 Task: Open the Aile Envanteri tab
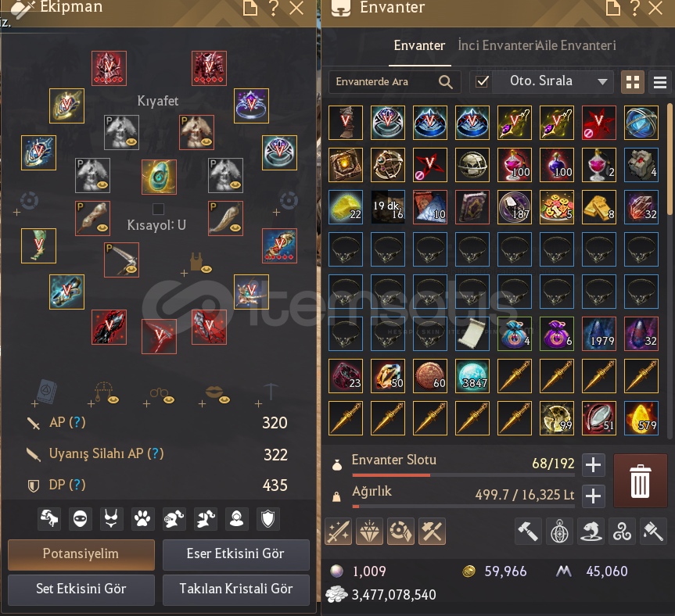coord(576,45)
